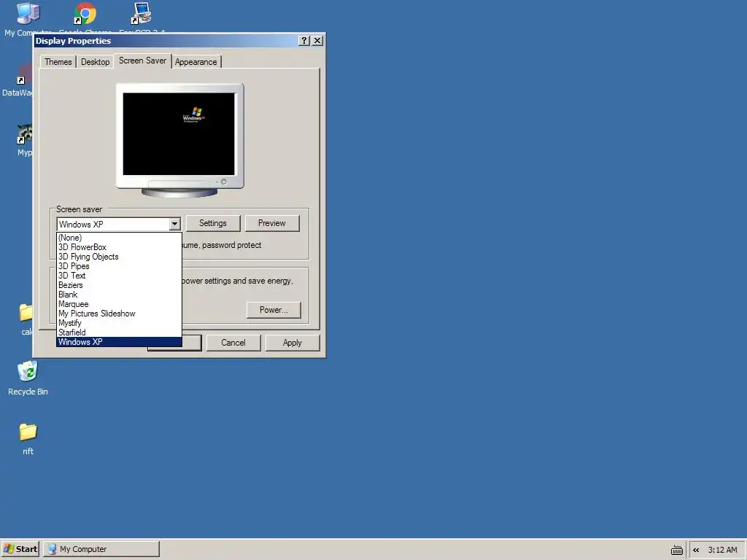Select the Screen Saver tab
The image size is (747, 560).
click(x=142, y=61)
